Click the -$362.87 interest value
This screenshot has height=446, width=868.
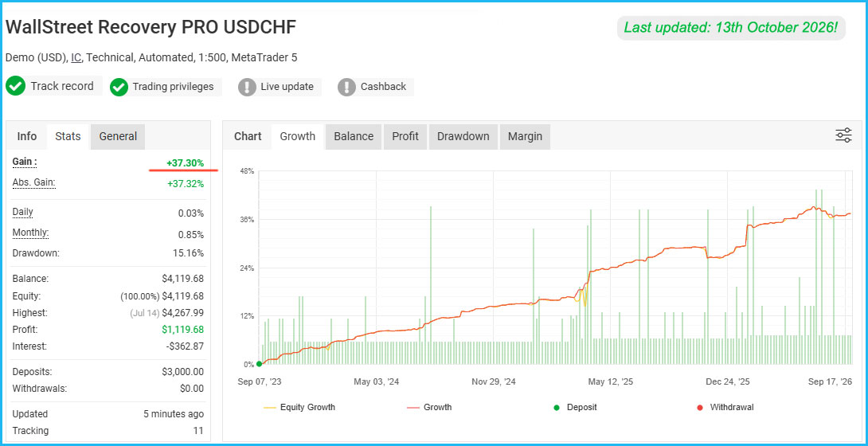[x=185, y=346]
